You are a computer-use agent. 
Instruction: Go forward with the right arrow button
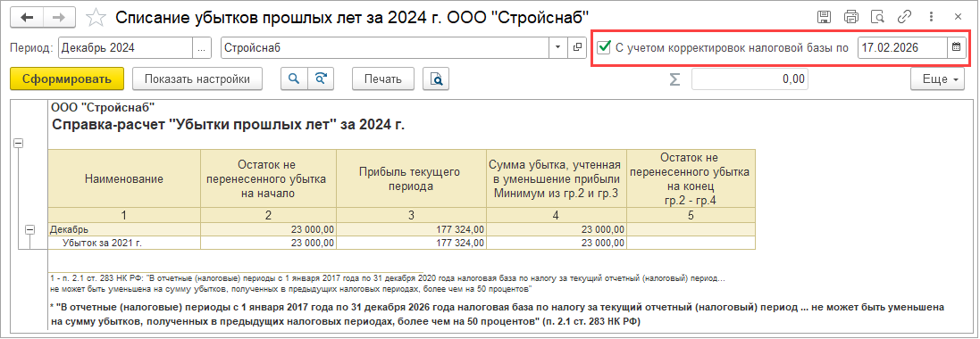click(59, 18)
